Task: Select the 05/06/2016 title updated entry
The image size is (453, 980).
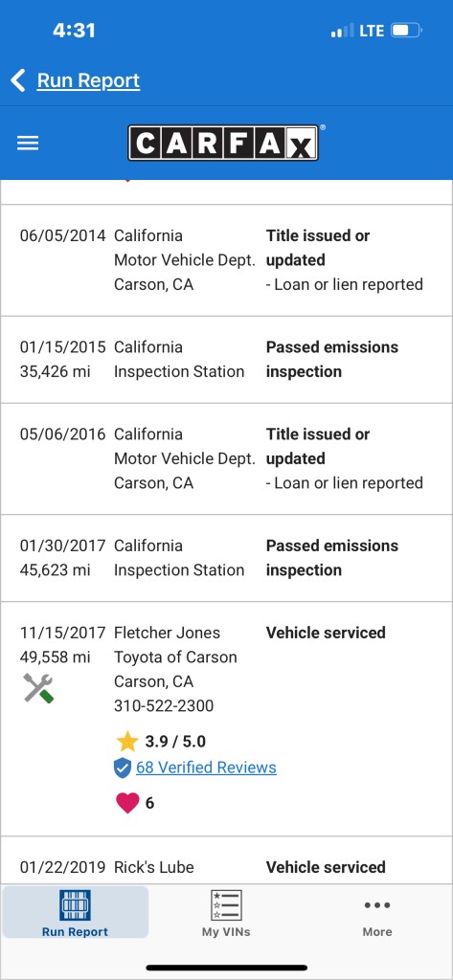Action: point(226,458)
